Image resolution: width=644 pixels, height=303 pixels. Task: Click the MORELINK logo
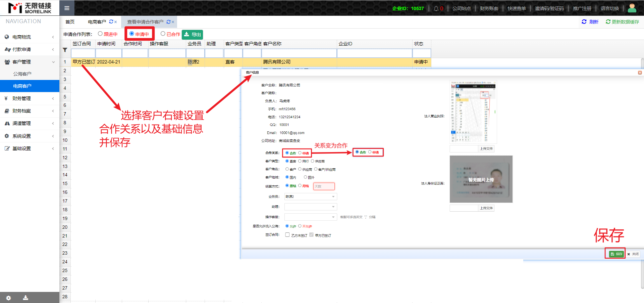pos(30,8)
